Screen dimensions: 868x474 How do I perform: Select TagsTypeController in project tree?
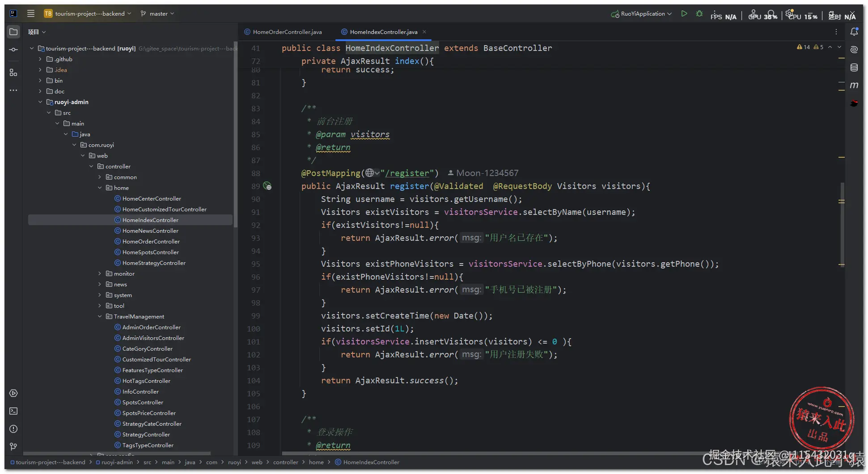point(148,445)
